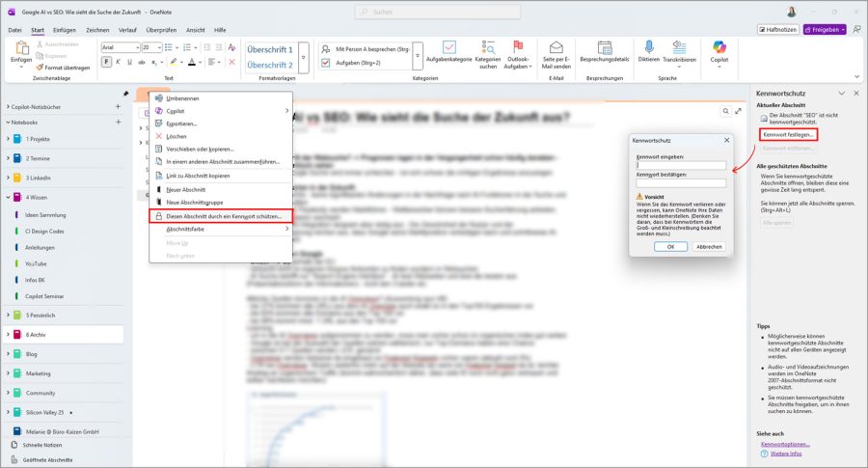Choose Link zu Abschnitt kopieren
868x468 pixels.
[x=221, y=176]
